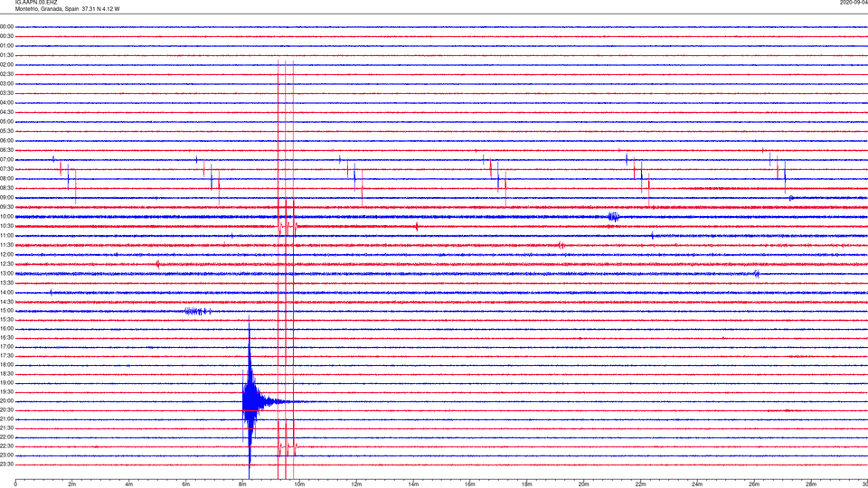Select the 04:00 trace time label
This screenshot has width=868, height=488.
click(x=6, y=102)
